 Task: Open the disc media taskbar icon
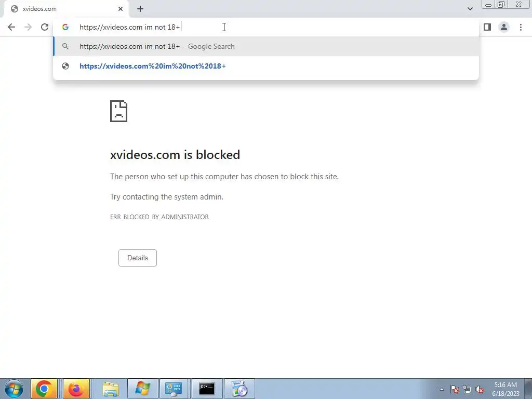[x=240, y=389]
